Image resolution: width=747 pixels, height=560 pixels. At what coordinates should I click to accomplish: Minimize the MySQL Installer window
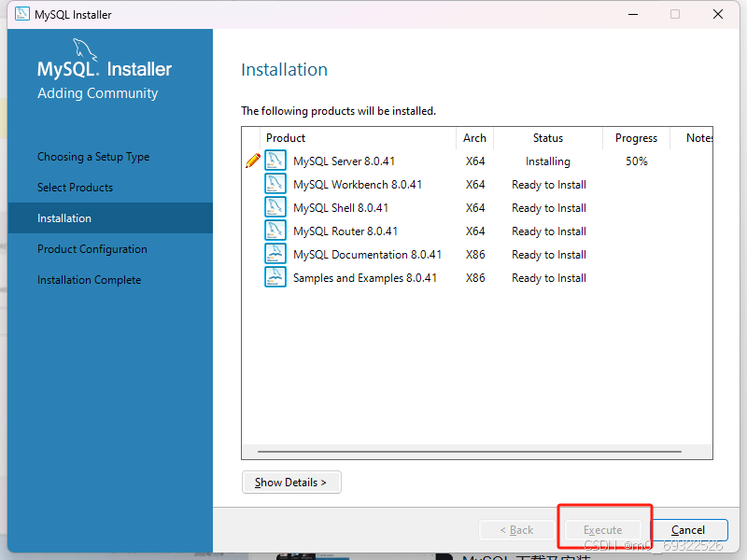click(633, 14)
